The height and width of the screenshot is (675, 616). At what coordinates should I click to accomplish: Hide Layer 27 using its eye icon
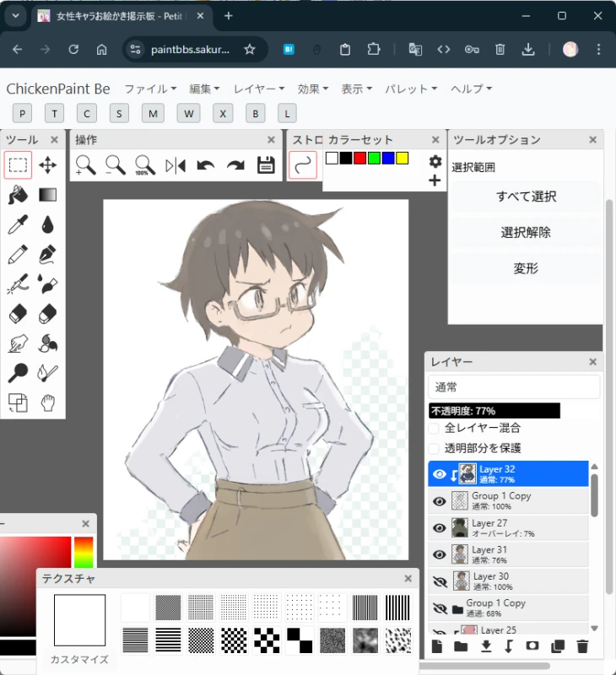click(x=439, y=528)
